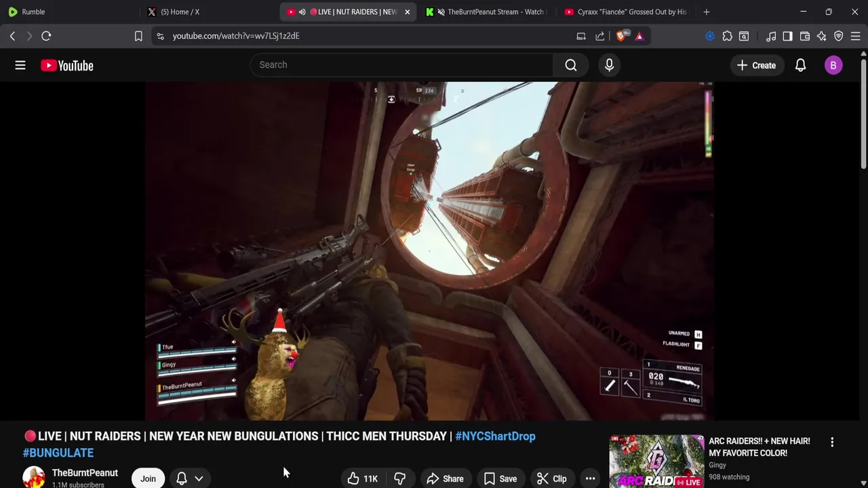Screen dimensions: 868x488
Task: Join TheBurntPeanut channel membership
Action: tap(148, 479)
